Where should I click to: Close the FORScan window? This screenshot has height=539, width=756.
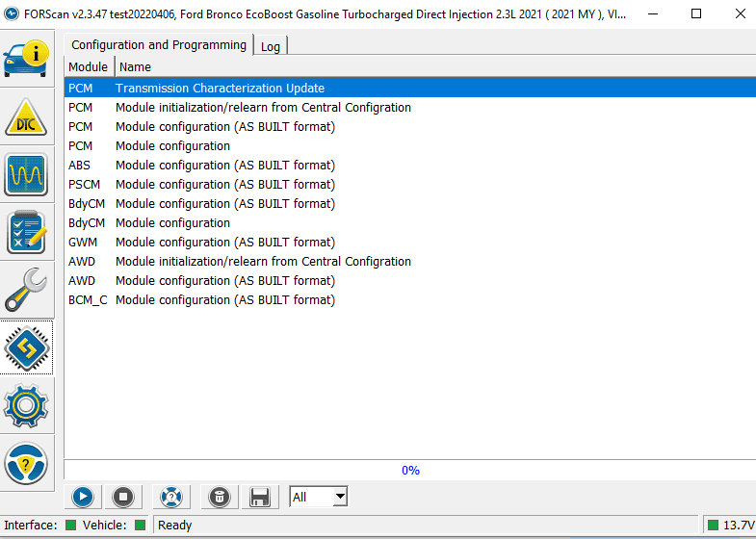[x=740, y=13]
